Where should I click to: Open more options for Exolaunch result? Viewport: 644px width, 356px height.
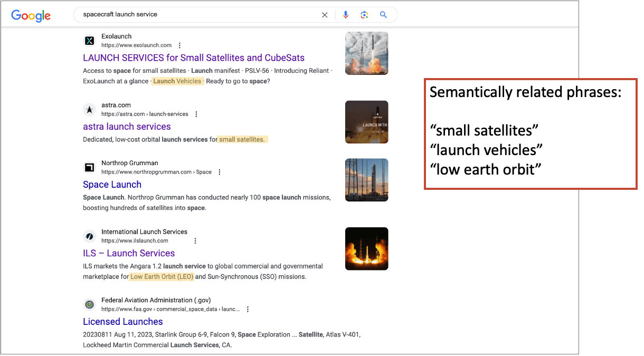click(179, 45)
